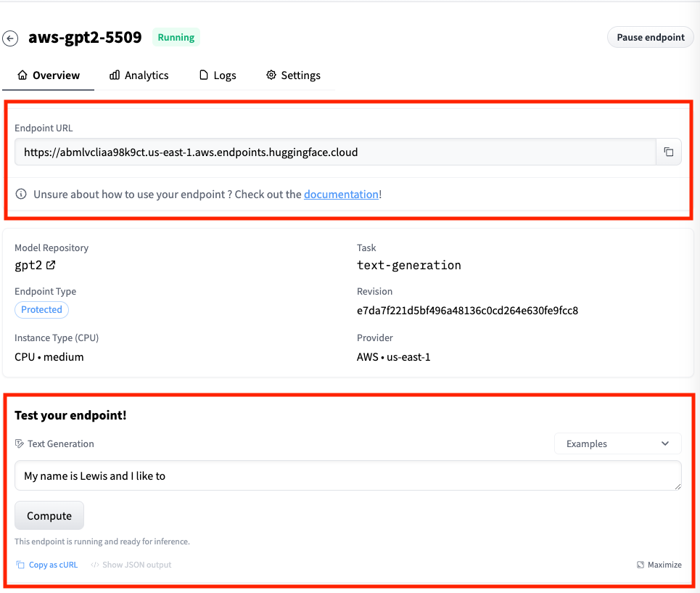Image resolution: width=700 pixels, height=593 pixels.
Task: Open the Logs tab
Action: click(218, 75)
